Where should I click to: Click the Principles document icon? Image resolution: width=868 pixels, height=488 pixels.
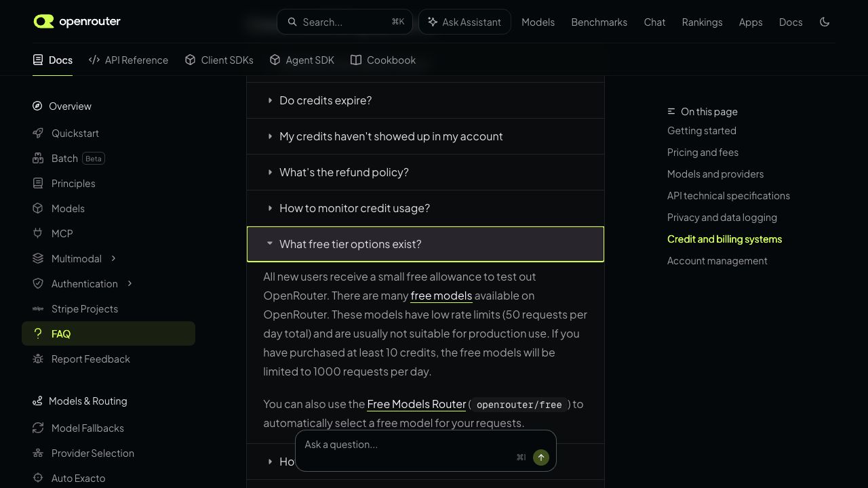pos(38,184)
